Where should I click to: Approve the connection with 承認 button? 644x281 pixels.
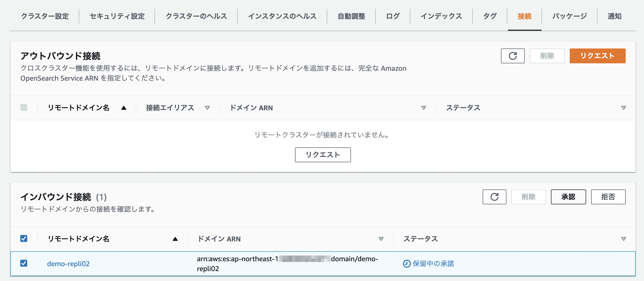568,197
